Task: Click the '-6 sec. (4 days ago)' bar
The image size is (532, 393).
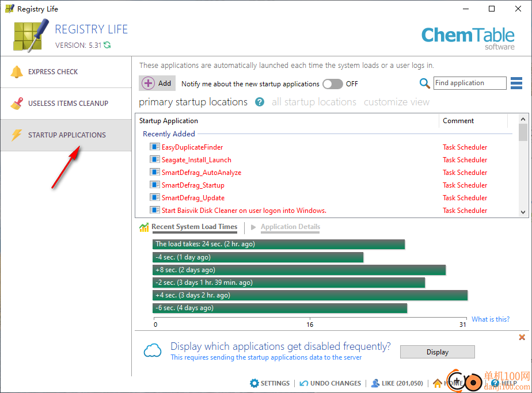Action: (280, 308)
